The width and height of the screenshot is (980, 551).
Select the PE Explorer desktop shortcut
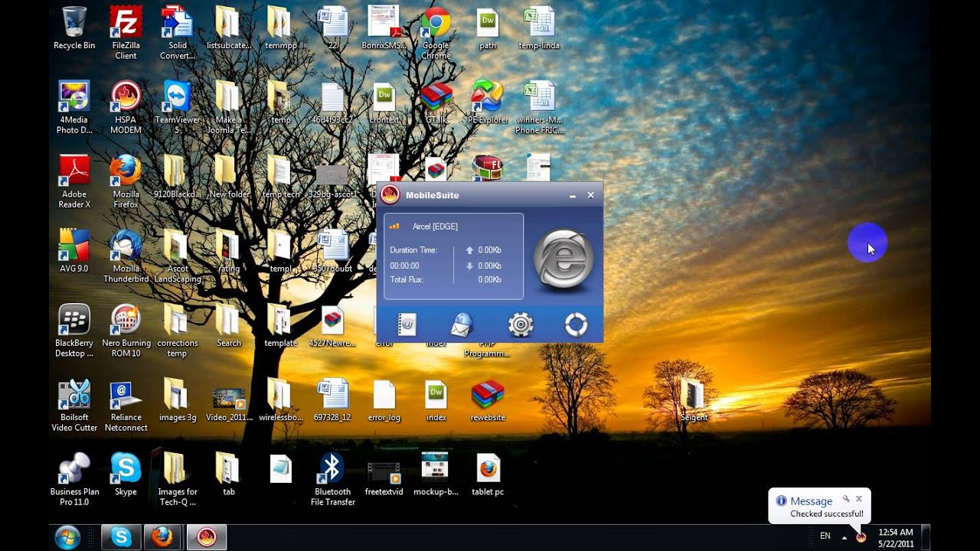click(x=488, y=103)
